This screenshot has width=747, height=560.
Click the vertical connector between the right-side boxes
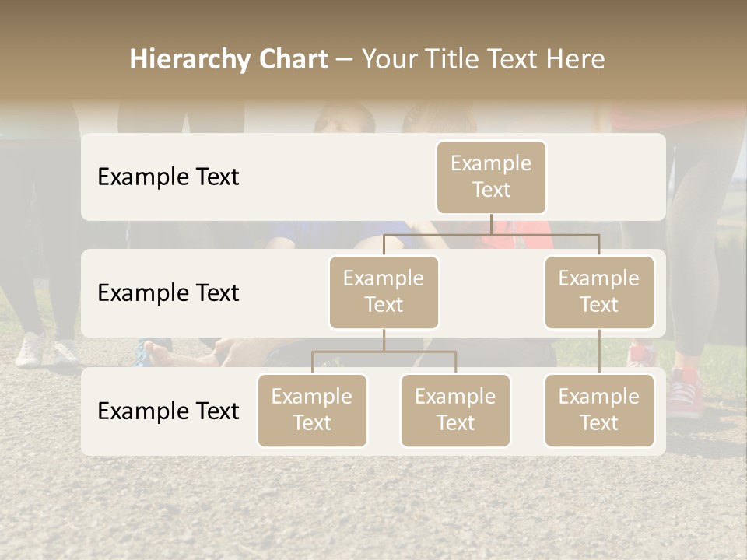coord(599,352)
